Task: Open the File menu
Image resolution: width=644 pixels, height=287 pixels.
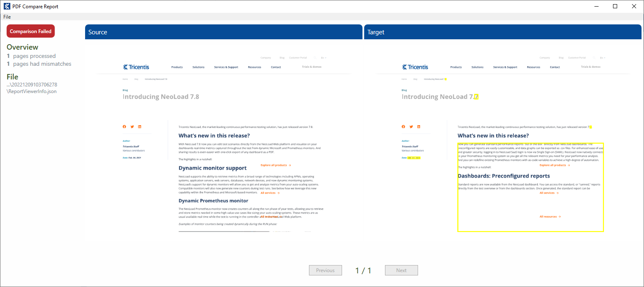Action: (x=7, y=17)
